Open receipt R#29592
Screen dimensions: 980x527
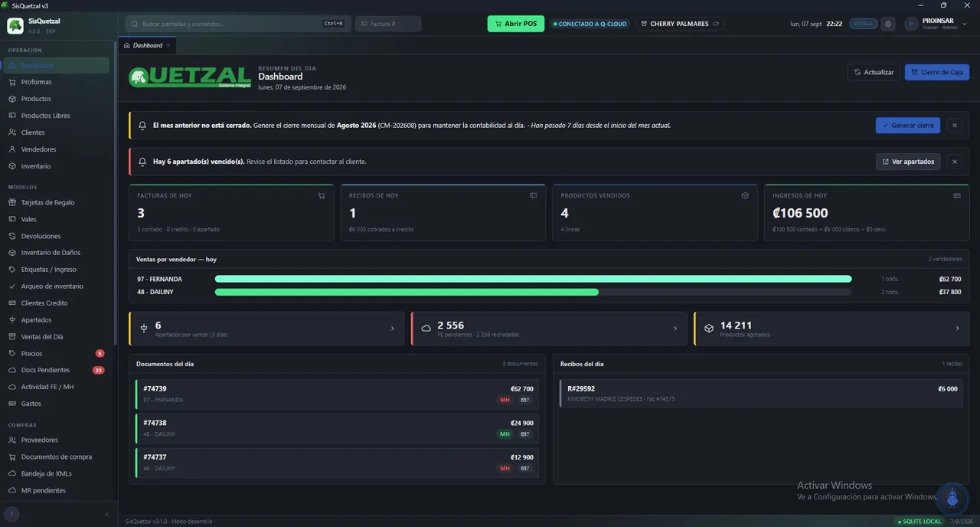tap(761, 394)
